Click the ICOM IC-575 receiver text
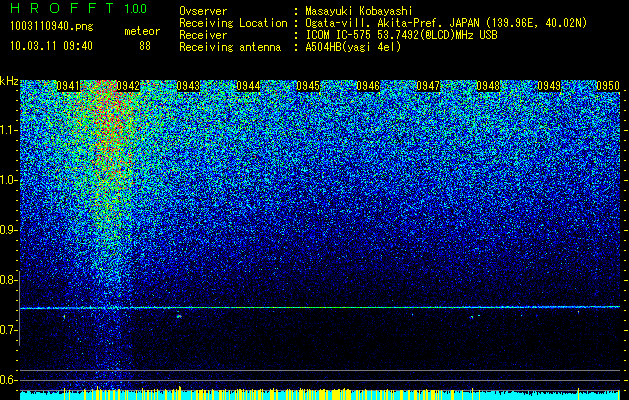The height and width of the screenshot is (400, 629). coord(401,35)
